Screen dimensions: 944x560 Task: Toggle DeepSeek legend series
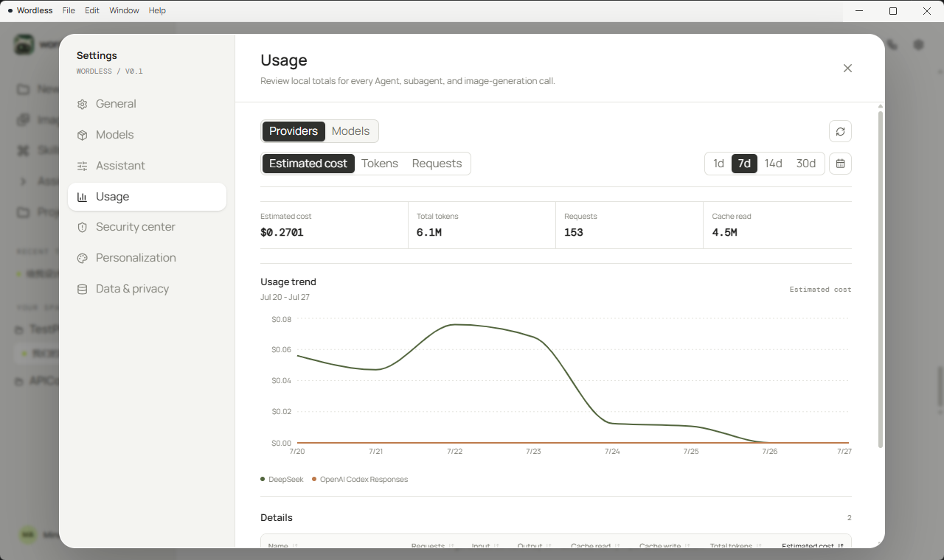[x=282, y=480]
